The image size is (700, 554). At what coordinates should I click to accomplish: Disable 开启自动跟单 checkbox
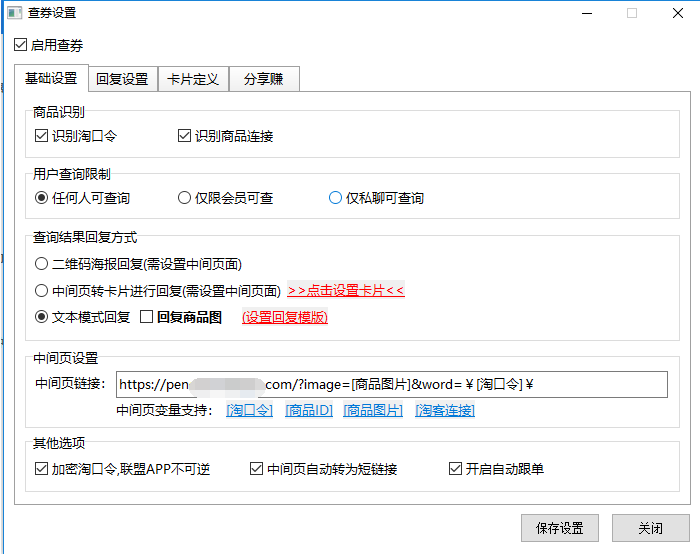(x=456, y=469)
